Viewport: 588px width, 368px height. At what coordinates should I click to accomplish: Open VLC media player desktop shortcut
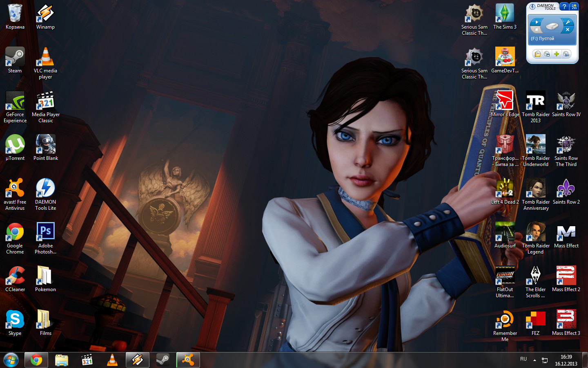click(x=45, y=63)
